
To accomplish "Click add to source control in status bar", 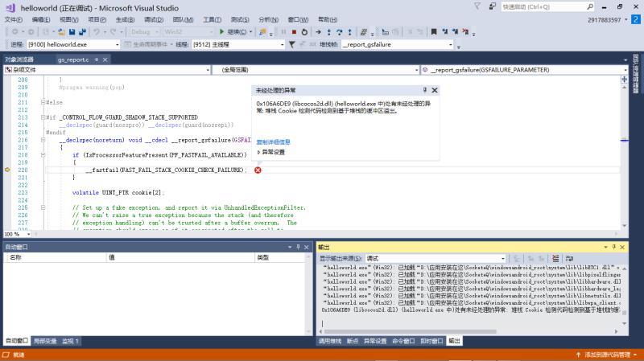I will pos(608,355).
